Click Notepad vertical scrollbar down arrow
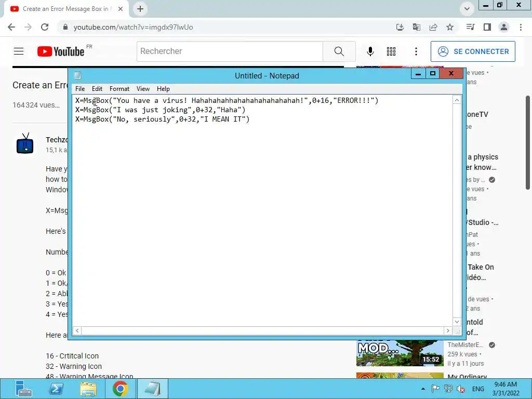This screenshot has width=532, height=399. coord(457,322)
